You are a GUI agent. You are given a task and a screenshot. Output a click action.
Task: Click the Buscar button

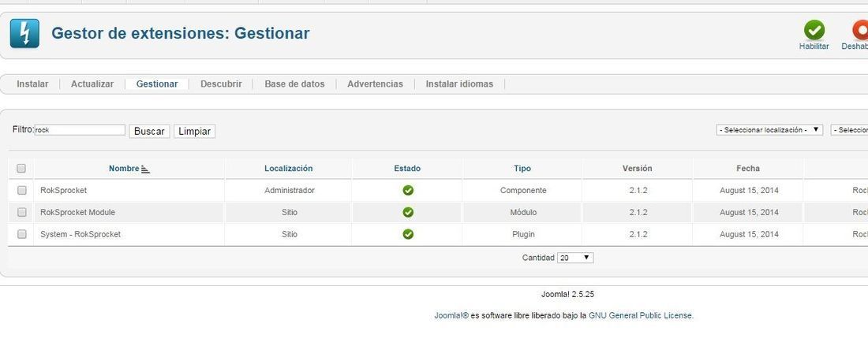pyautogui.click(x=149, y=132)
